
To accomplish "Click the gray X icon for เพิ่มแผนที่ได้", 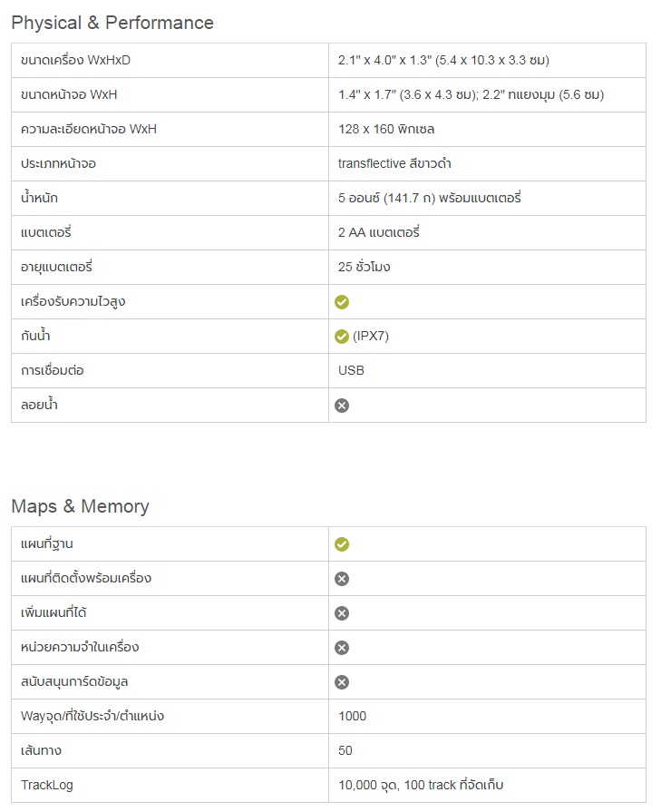I will (342, 613).
